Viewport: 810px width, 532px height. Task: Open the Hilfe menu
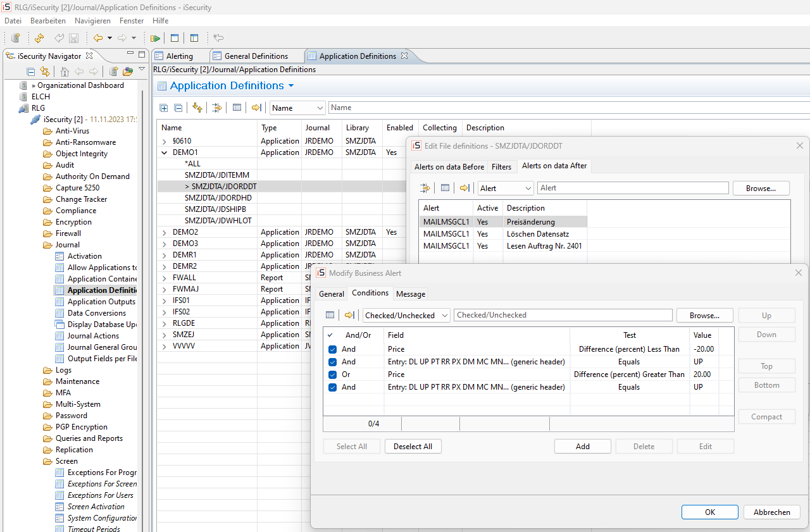click(x=161, y=21)
